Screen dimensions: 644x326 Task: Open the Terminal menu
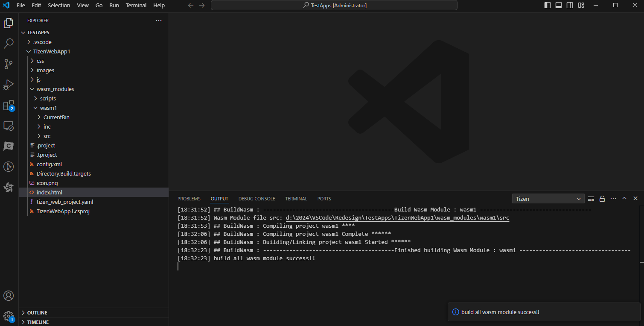[136, 5]
